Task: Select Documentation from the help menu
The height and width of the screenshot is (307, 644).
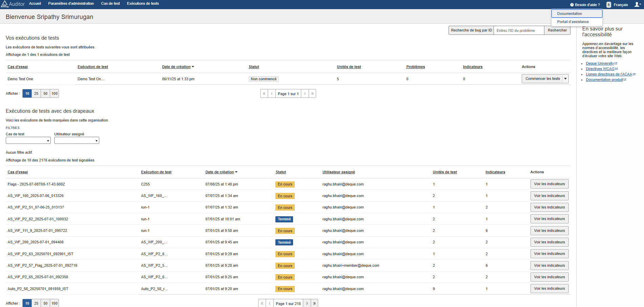Action: (x=577, y=14)
